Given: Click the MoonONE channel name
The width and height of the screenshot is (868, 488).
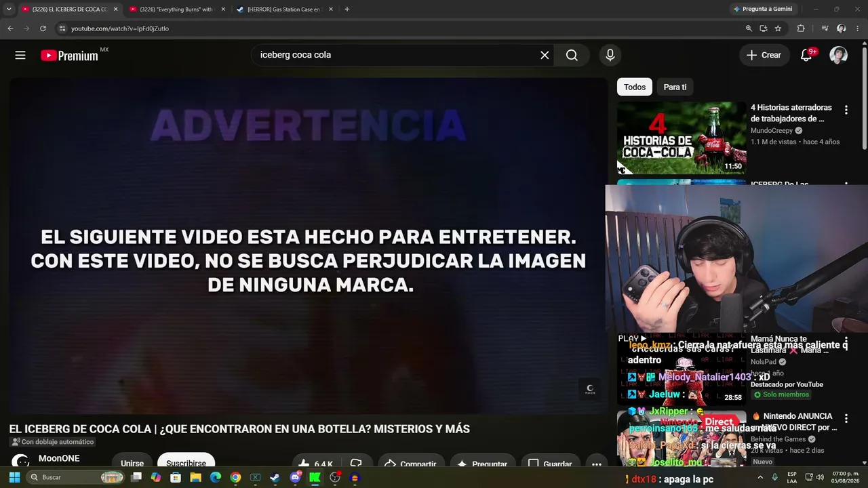Looking at the screenshot, I should coord(59,458).
